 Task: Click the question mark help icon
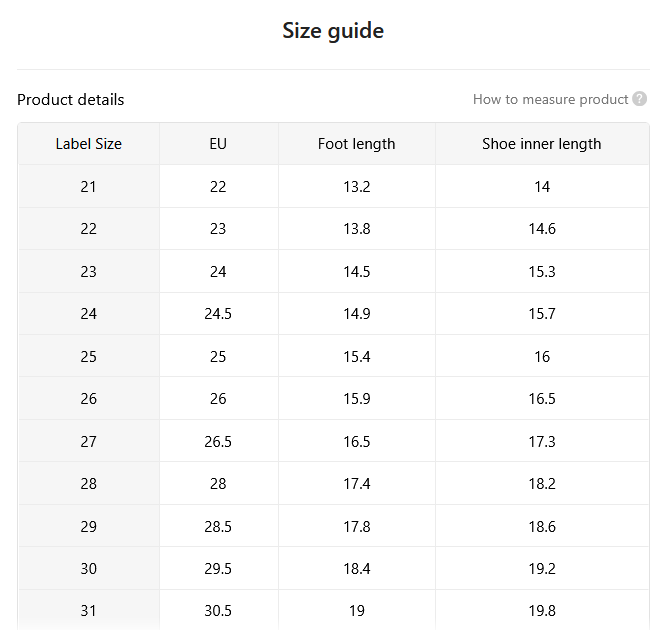point(639,99)
